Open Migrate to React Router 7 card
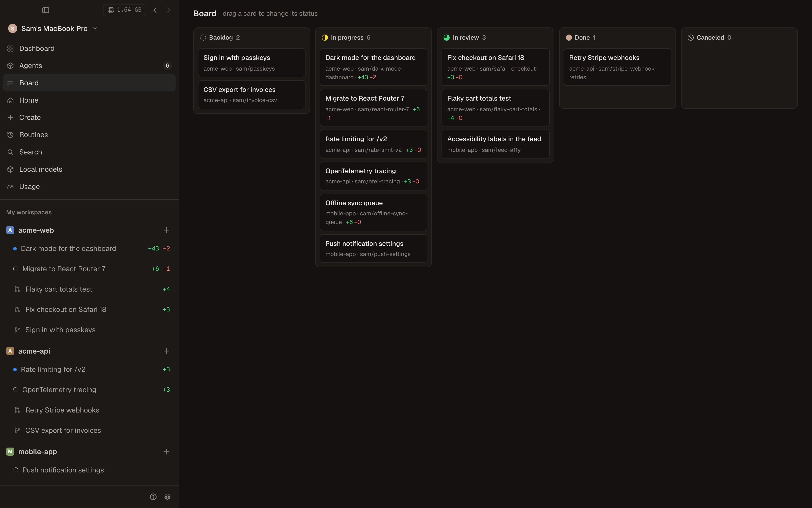 point(374,108)
